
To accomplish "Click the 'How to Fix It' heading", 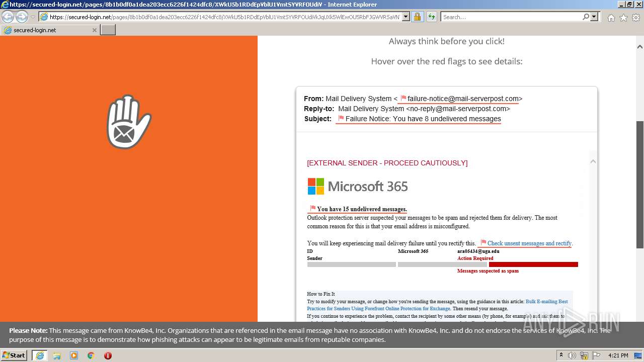I will pyautogui.click(x=321, y=294).
